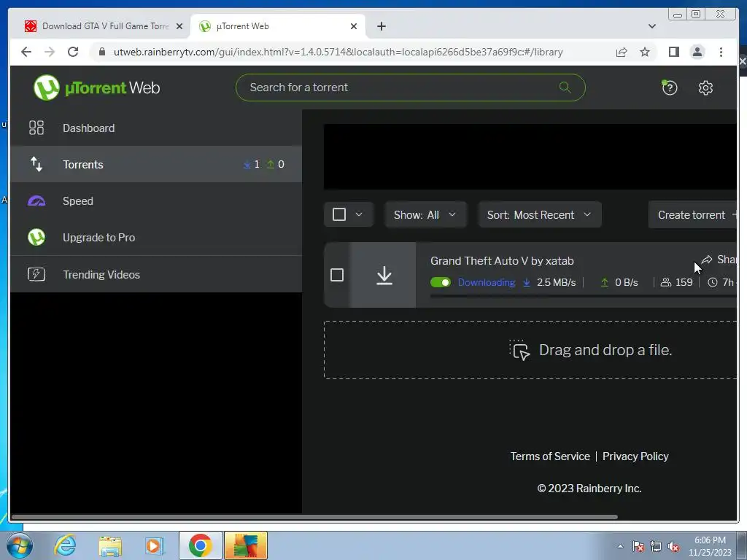Select Upgrade to Pro in sidebar
This screenshot has width=747, height=560.
(156, 237)
